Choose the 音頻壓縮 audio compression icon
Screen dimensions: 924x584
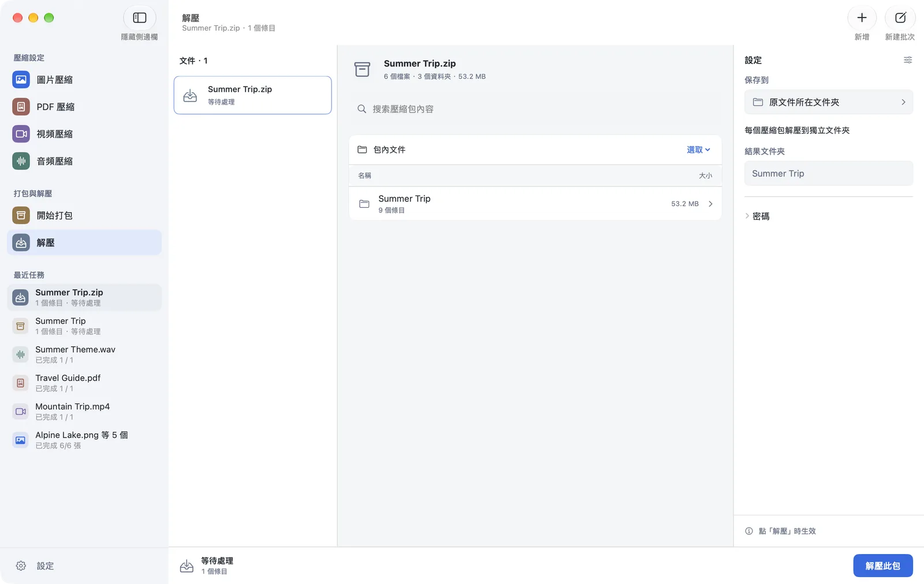pos(21,161)
